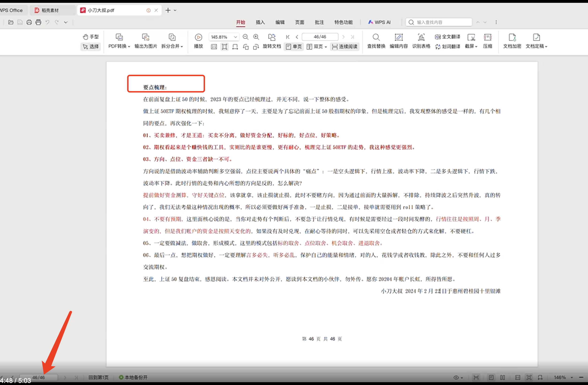Image resolution: width=588 pixels, height=385 pixels.
Task: Toggle Continuous Reading mode
Action: tap(345, 46)
